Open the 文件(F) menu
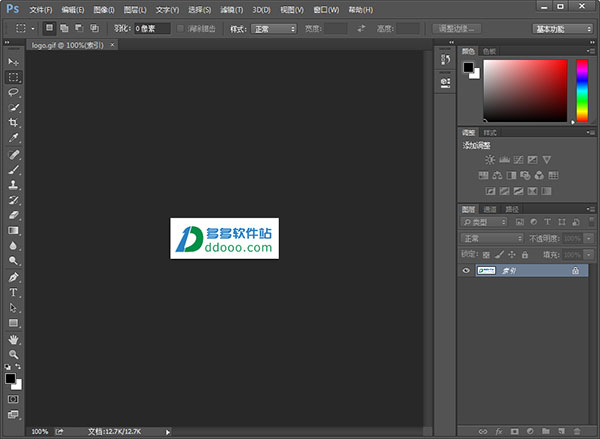The height and width of the screenshot is (439, 600). pyautogui.click(x=41, y=10)
